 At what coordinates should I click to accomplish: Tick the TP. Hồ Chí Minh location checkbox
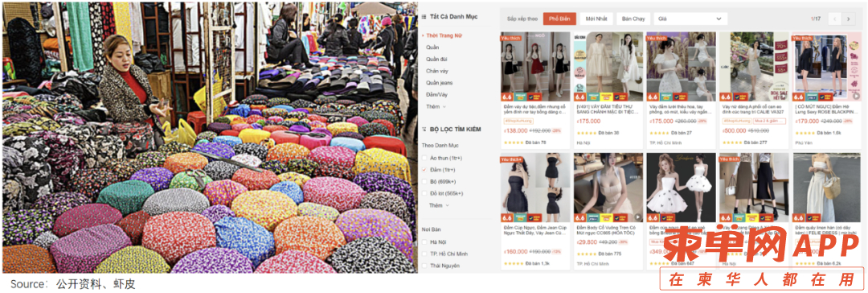pyautogui.click(x=424, y=254)
